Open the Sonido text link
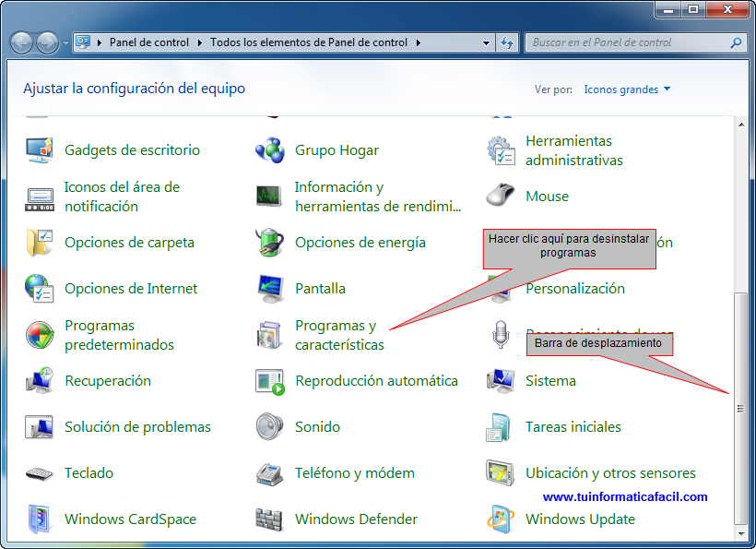 click(317, 427)
